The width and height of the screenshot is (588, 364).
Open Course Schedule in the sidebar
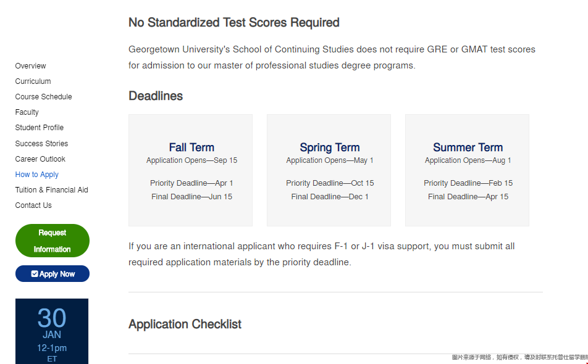43,97
